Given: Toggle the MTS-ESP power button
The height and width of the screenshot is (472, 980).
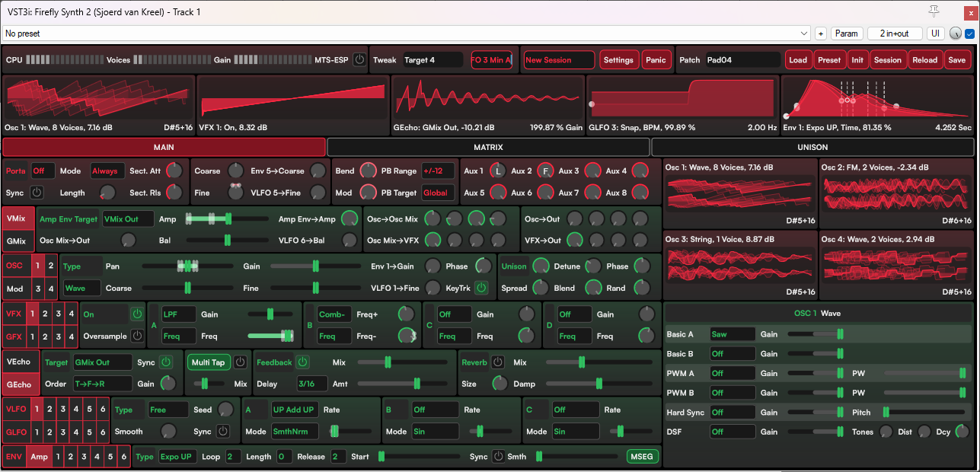Looking at the screenshot, I should [x=359, y=60].
